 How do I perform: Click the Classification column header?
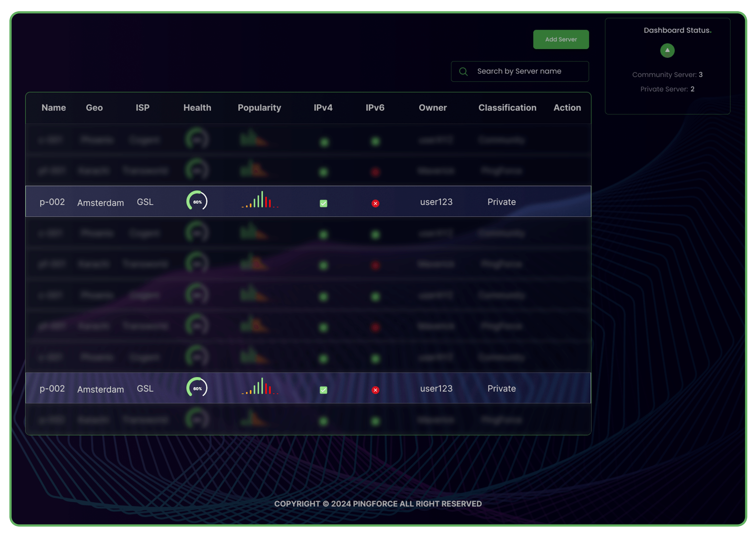coord(507,108)
